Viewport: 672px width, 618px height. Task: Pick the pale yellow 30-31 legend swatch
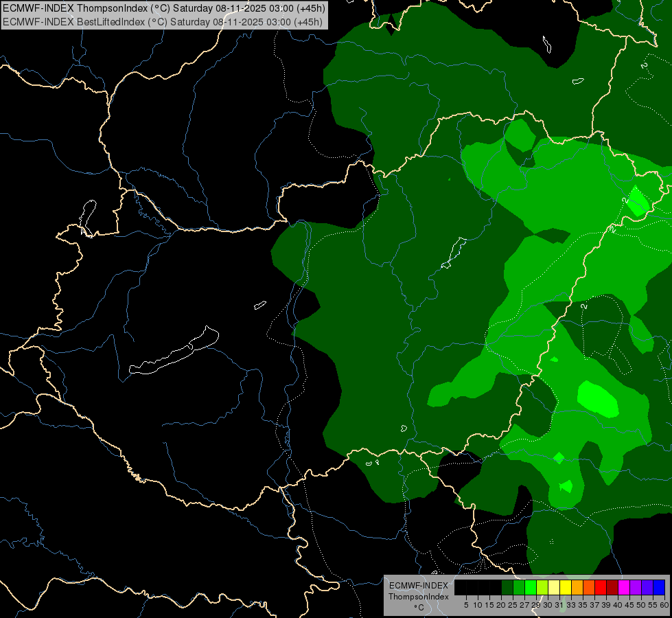point(554,588)
